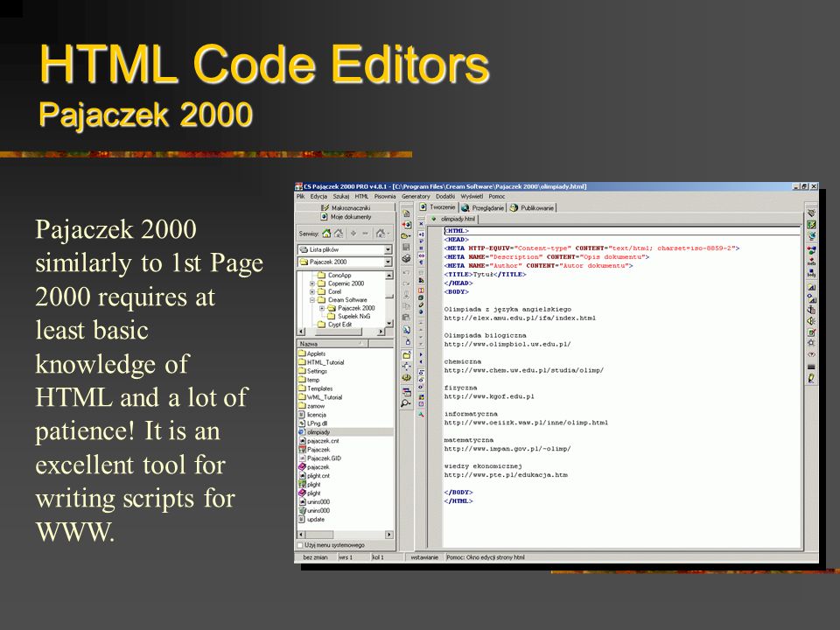Open the Generatory menu
Screen dimensions: 840x630
(416, 197)
